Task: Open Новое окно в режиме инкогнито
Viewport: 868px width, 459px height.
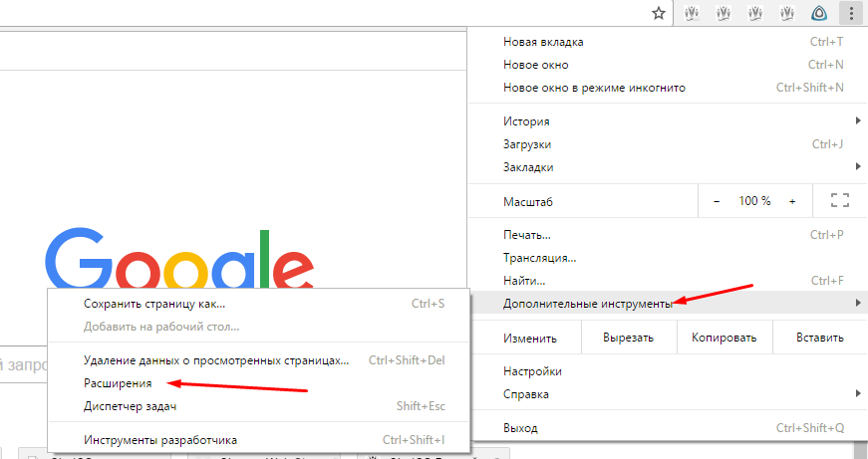Action: coord(668,88)
